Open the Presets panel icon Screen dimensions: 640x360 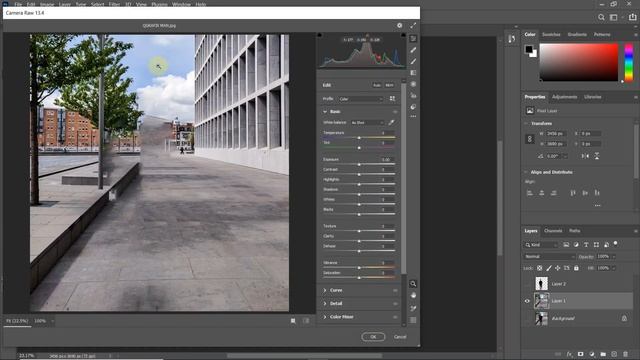click(x=413, y=107)
